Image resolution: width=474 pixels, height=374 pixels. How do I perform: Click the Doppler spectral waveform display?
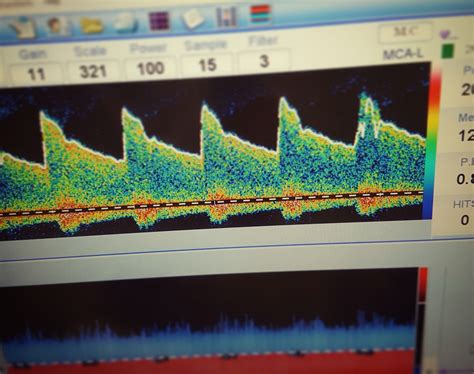tap(213, 152)
